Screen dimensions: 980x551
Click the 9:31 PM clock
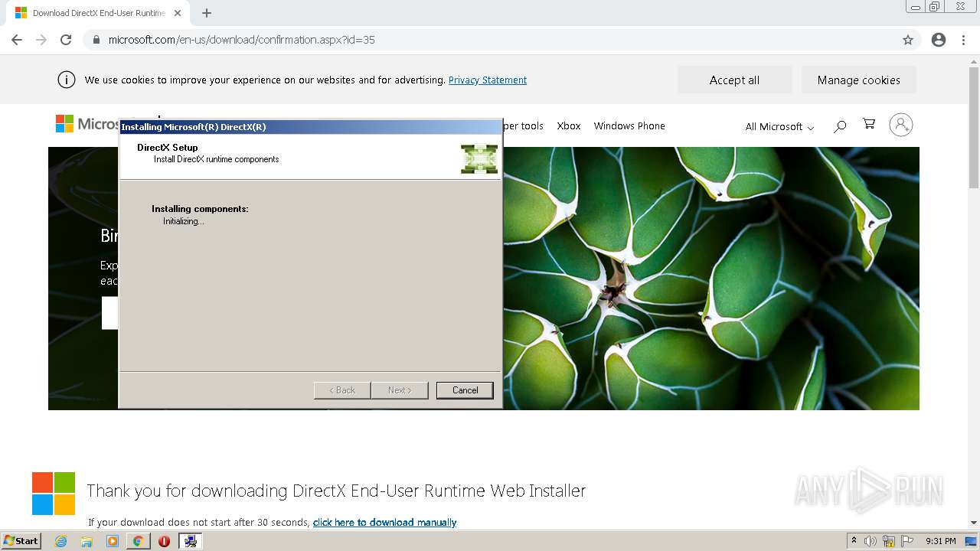(941, 541)
